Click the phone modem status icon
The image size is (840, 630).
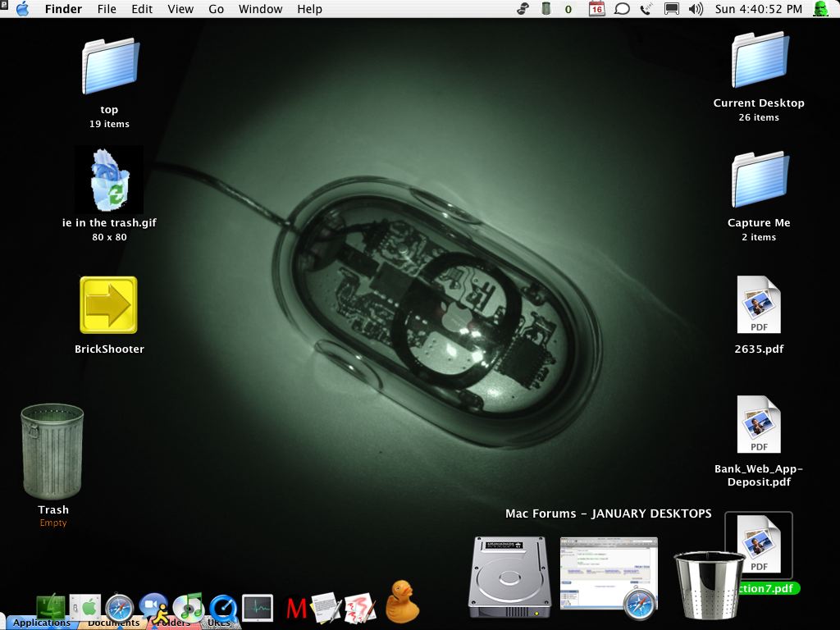point(646,9)
